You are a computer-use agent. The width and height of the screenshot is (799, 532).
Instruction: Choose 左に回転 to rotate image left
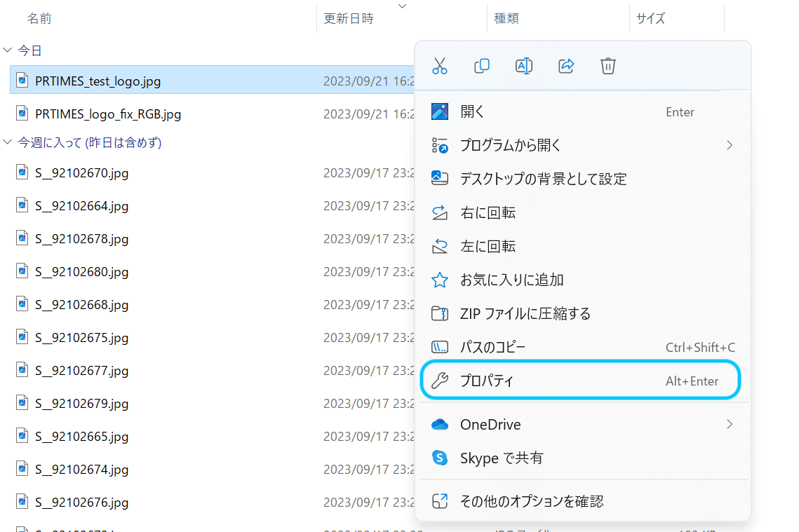pyautogui.click(x=488, y=246)
